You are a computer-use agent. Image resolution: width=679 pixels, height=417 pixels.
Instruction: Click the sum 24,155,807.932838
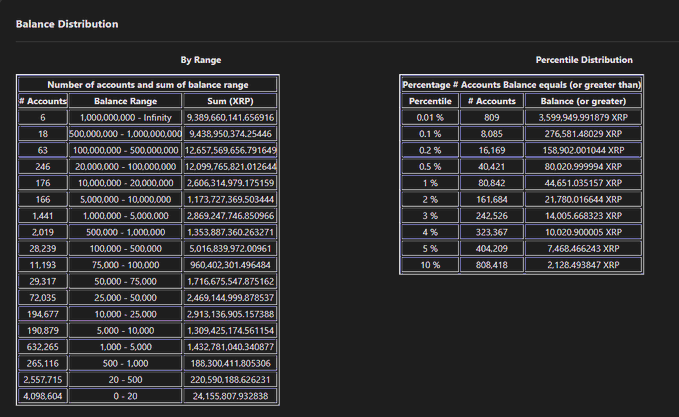(230, 396)
